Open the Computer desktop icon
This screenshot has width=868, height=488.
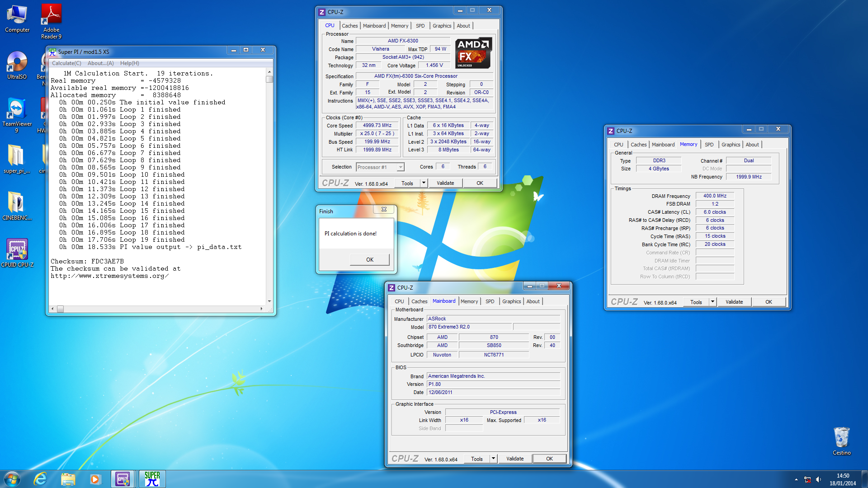(x=17, y=19)
